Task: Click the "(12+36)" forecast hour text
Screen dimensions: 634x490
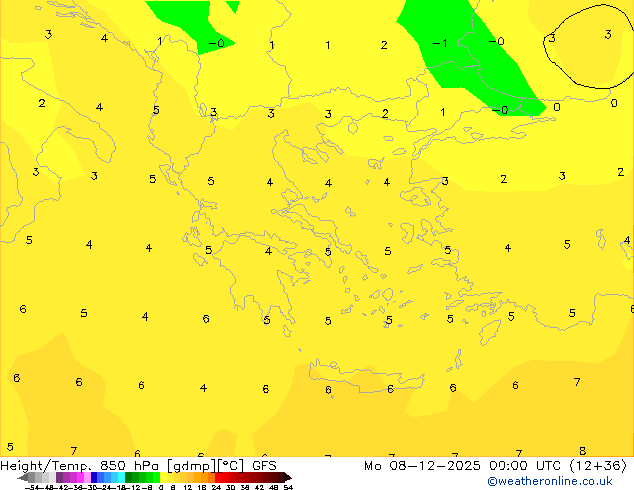Action: (x=598, y=466)
